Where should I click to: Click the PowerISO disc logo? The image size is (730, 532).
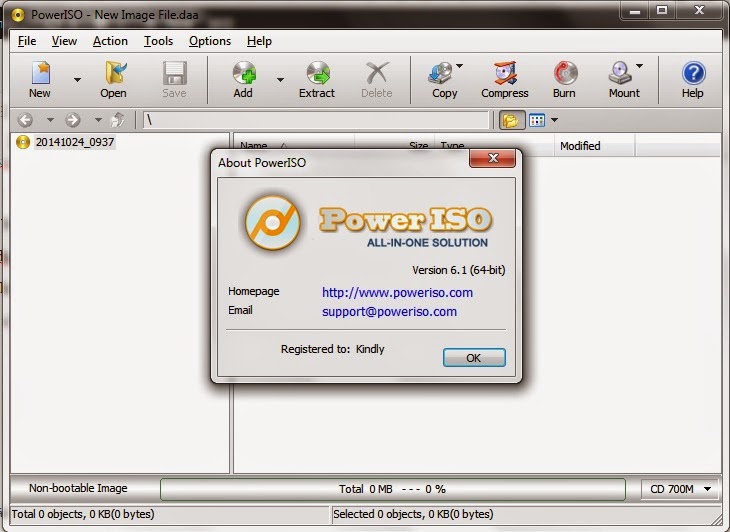[x=272, y=222]
